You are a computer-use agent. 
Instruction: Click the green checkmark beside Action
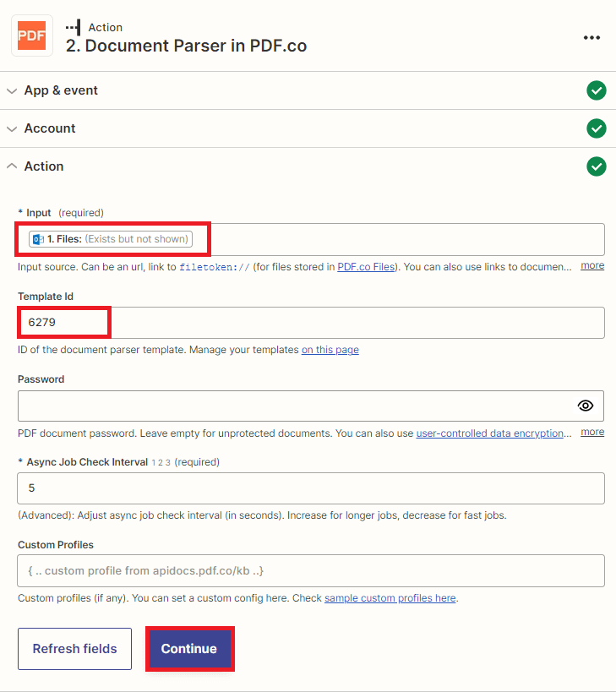point(597,166)
